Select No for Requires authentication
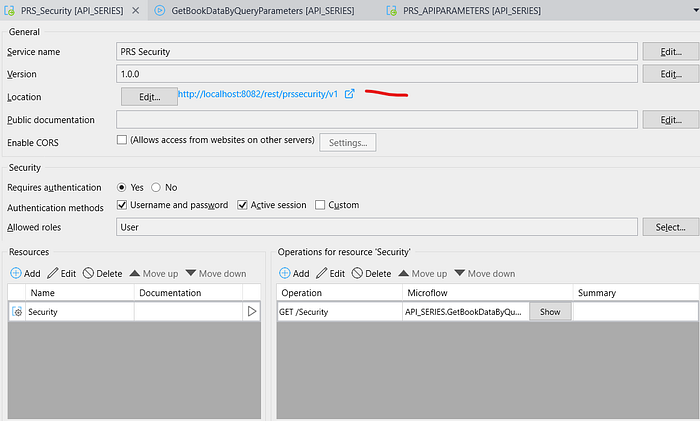This screenshot has width=700, height=421. pyautogui.click(x=156, y=187)
